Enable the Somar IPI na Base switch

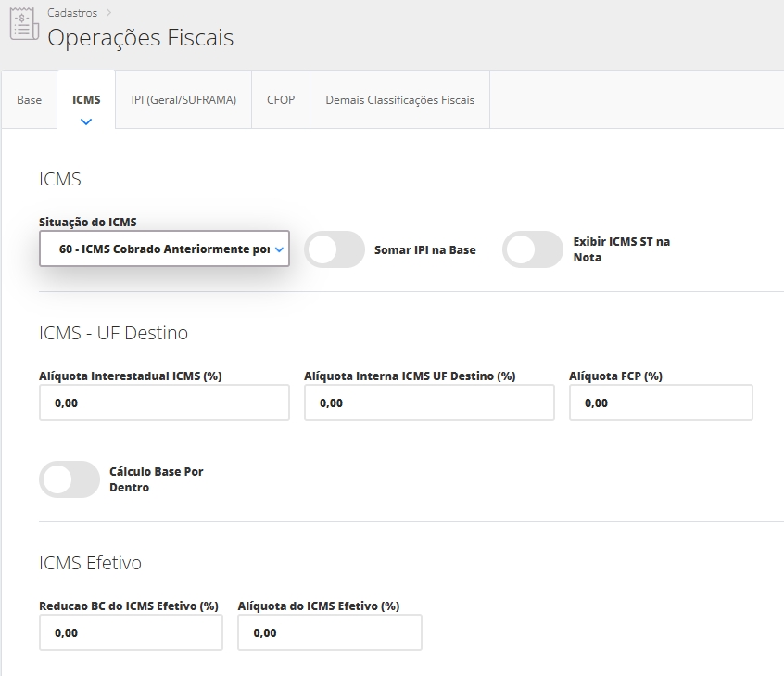point(335,250)
